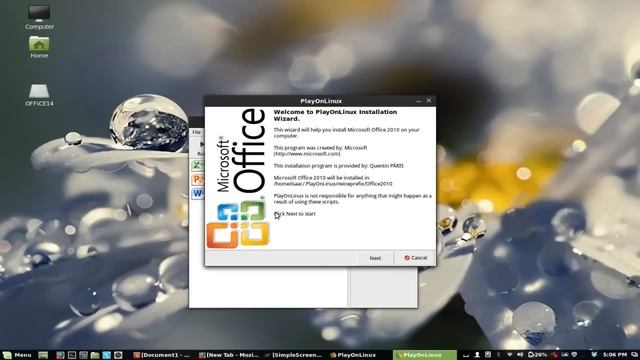This screenshot has height=360, width=640.
Task: Open the file manager folder icon in panel
Action: pyautogui.click(x=95, y=355)
